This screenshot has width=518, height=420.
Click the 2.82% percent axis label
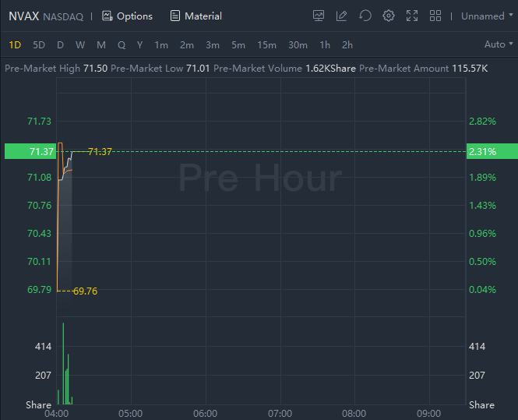click(x=482, y=122)
